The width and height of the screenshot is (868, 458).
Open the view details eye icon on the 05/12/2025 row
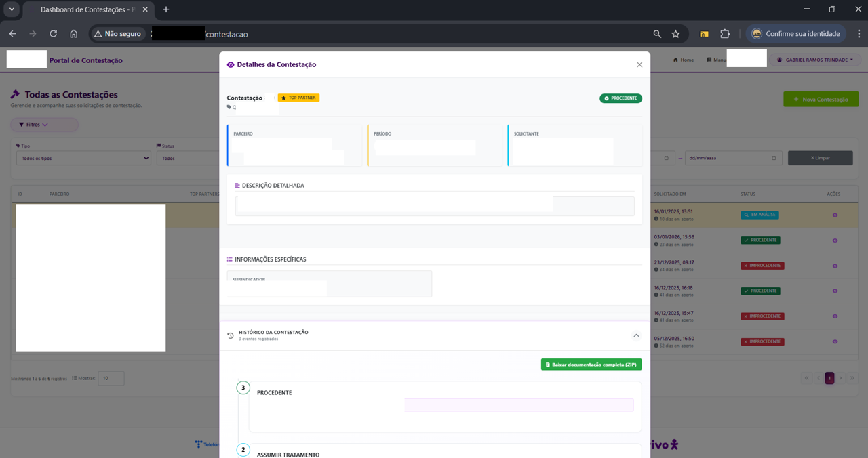835,341
